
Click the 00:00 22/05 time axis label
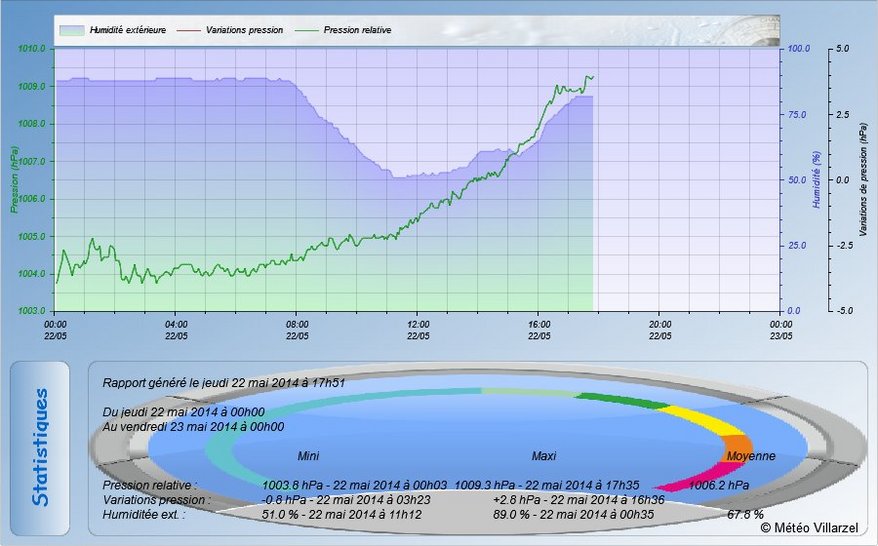(x=55, y=330)
